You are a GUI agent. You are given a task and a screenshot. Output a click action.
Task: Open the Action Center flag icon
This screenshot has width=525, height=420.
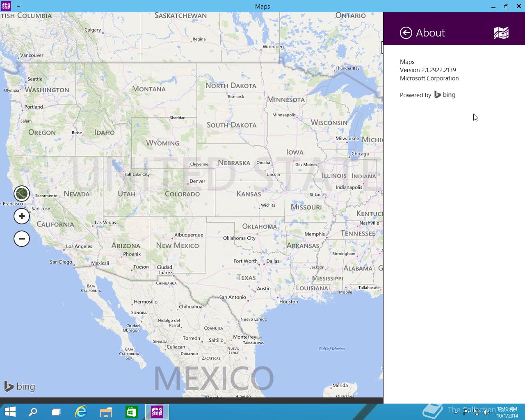pos(466,413)
